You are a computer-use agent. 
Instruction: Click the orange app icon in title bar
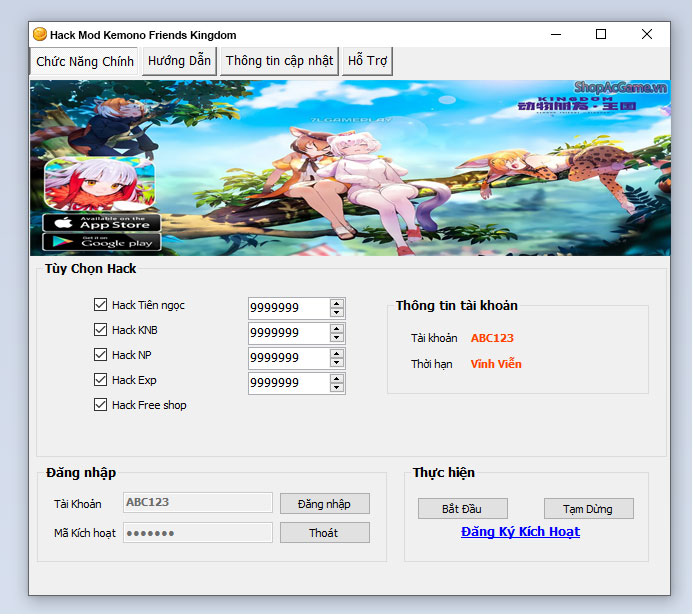tap(40, 34)
